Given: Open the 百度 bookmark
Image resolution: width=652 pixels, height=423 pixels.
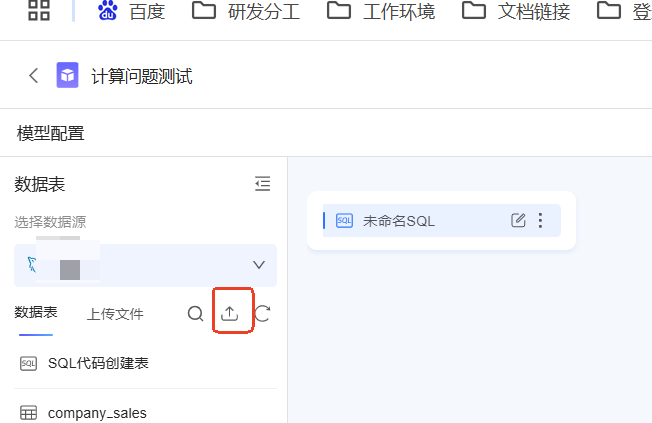Looking at the screenshot, I should (131, 11).
